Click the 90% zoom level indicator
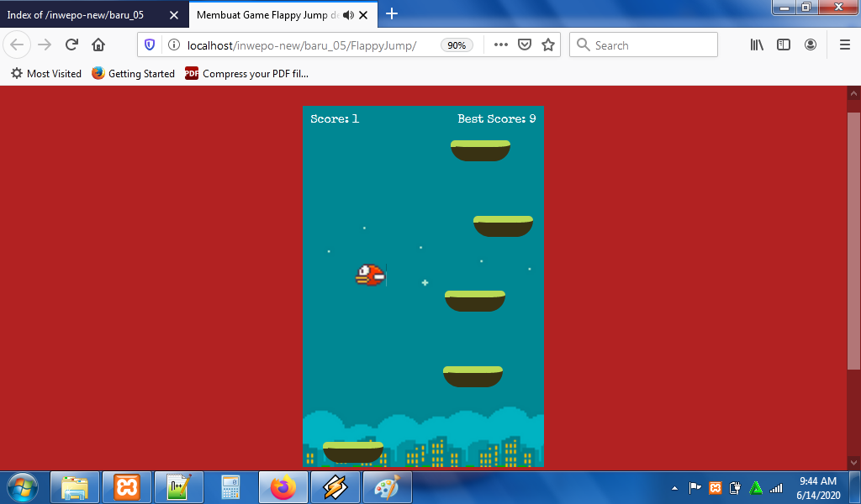Screen dimensions: 861x504 [457, 45]
